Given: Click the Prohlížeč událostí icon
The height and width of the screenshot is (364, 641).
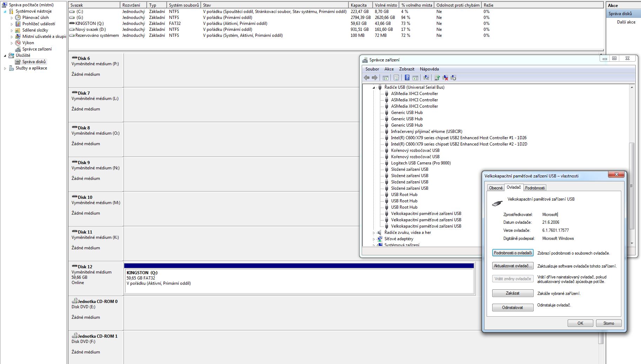Looking at the screenshot, I should click(18, 24).
